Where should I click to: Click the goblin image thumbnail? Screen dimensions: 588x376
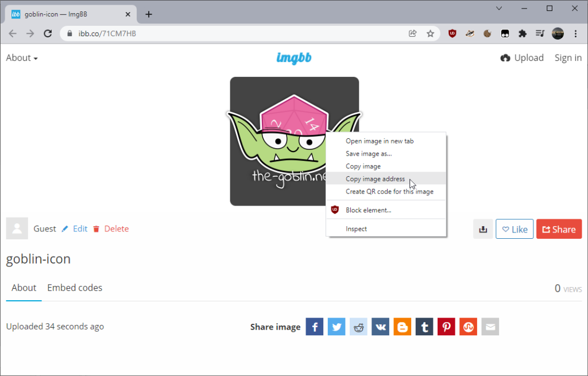pos(277,141)
